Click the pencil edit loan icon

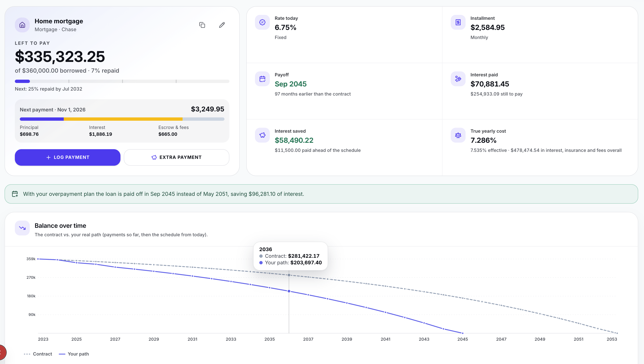coord(222,25)
